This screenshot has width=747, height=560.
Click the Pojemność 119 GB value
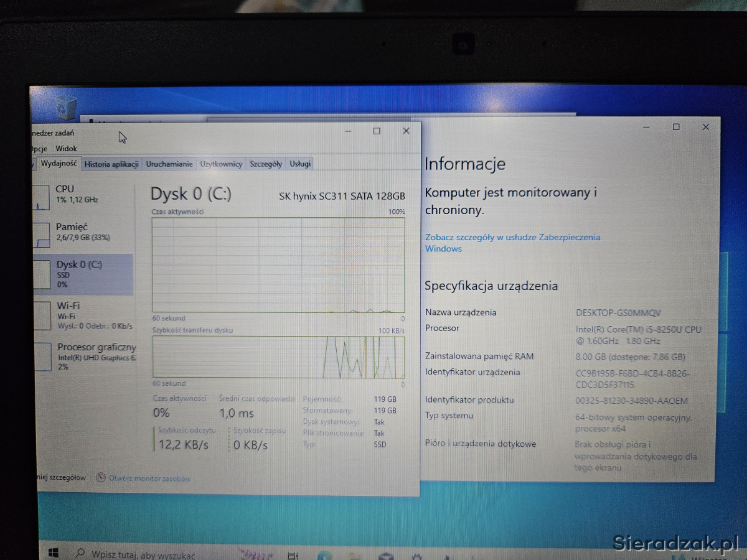click(385, 399)
